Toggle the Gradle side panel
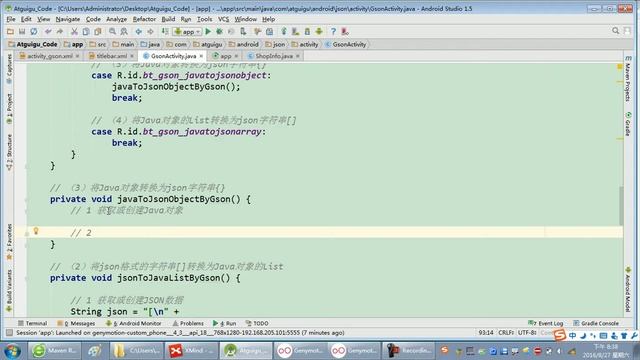 (628, 124)
